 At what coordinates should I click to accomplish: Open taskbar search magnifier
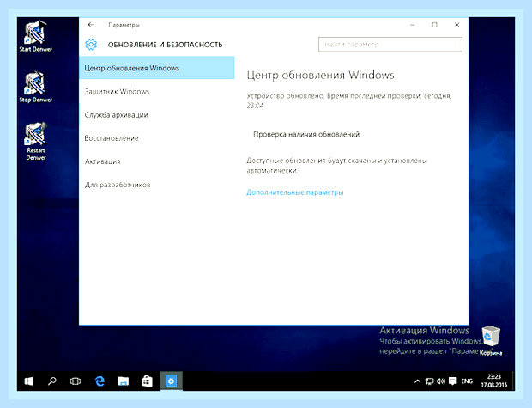click(x=51, y=381)
